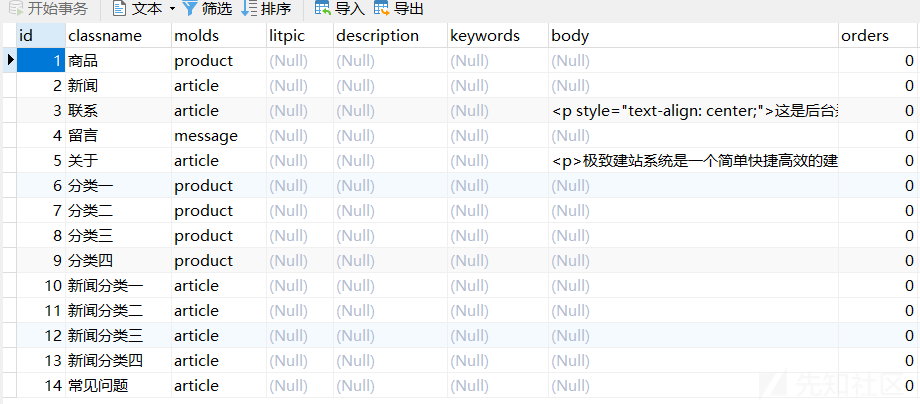Select the classname cell 商品
This screenshot has height=404, width=920.
click(83, 61)
